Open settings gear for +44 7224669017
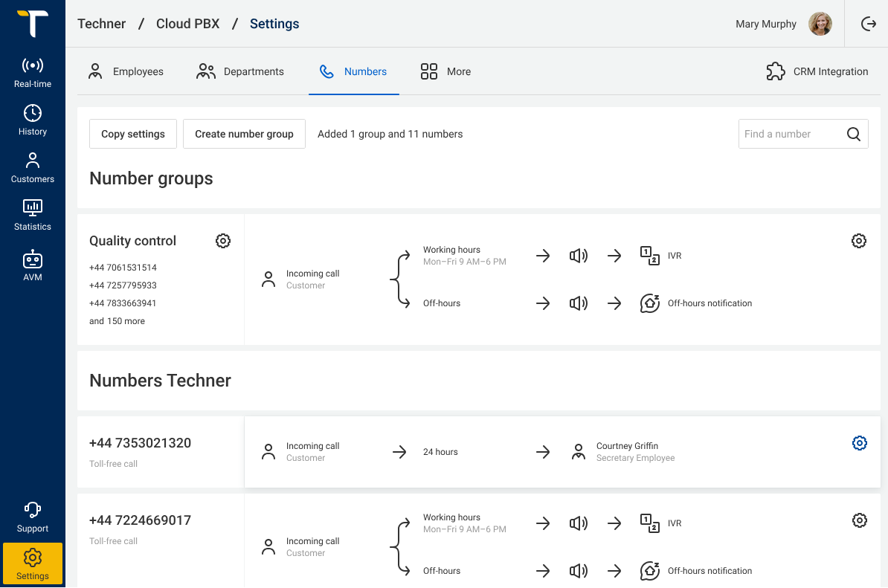The width and height of the screenshot is (888, 588). 859,520
